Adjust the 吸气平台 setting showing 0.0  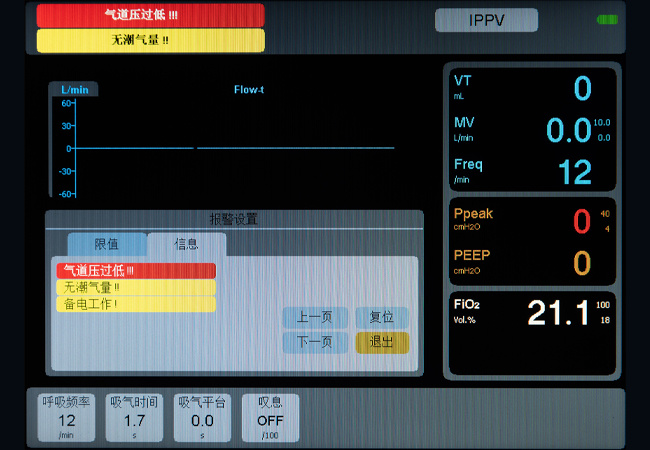point(202,417)
